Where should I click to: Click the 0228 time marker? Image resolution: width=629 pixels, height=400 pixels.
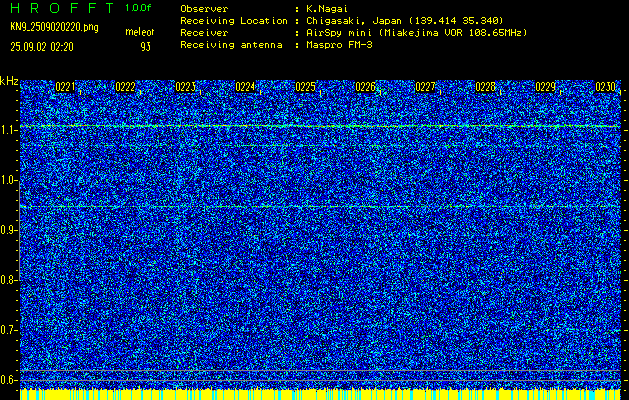click(485, 87)
